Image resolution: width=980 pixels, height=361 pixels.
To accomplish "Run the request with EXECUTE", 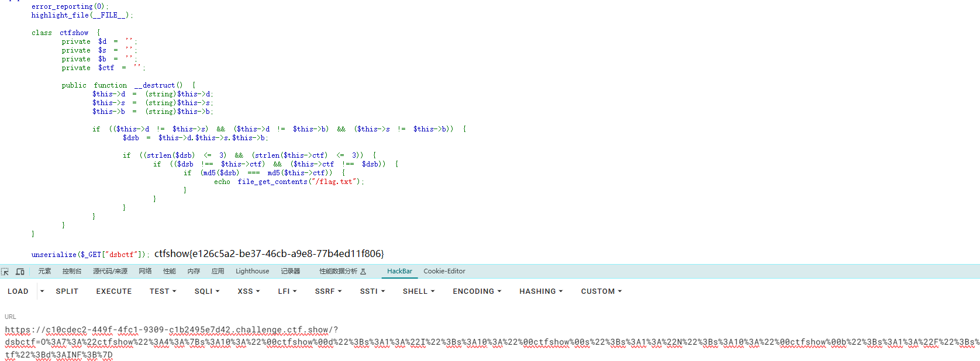I will (113, 291).
